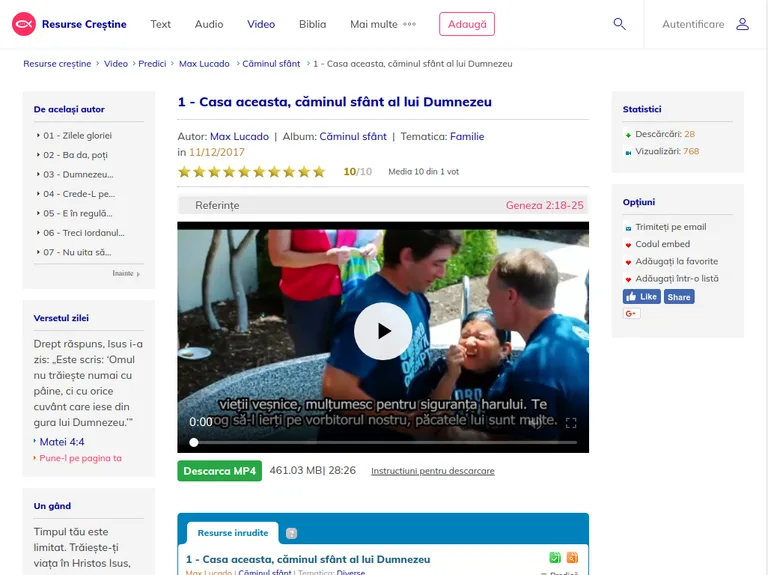Click Pune-l pe pagina ta link

(x=80, y=458)
